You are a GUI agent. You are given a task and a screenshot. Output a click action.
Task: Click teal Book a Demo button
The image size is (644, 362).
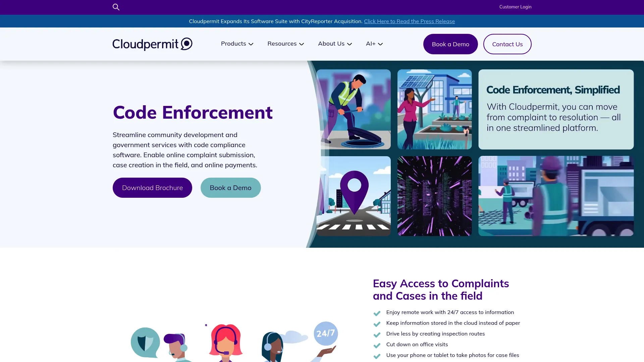click(230, 188)
